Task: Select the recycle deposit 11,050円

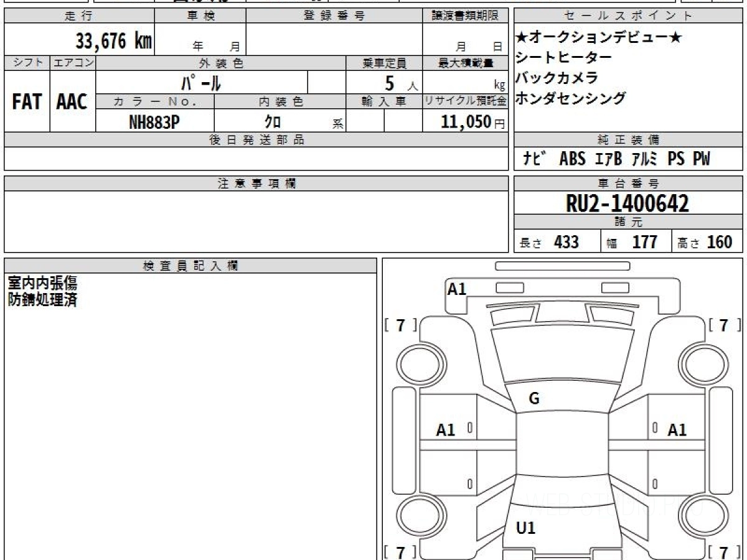Action: pyautogui.click(x=472, y=121)
